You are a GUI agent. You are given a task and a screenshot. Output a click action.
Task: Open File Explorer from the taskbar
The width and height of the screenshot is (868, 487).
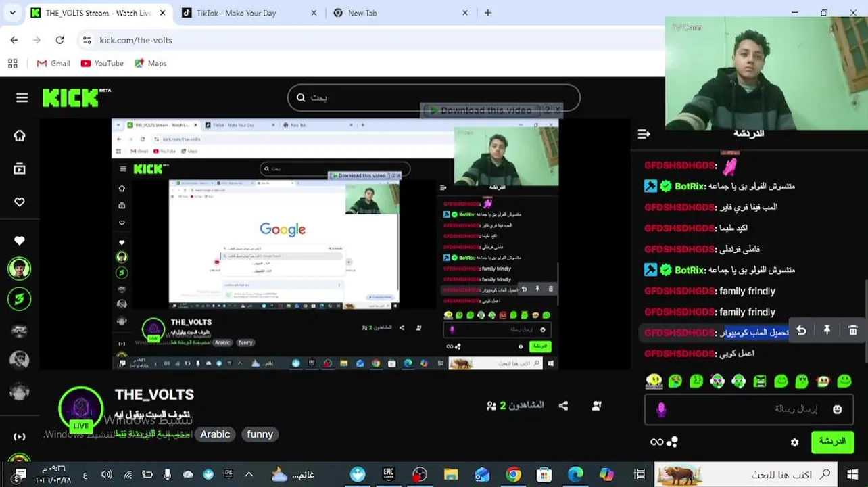pyautogui.click(x=451, y=475)
